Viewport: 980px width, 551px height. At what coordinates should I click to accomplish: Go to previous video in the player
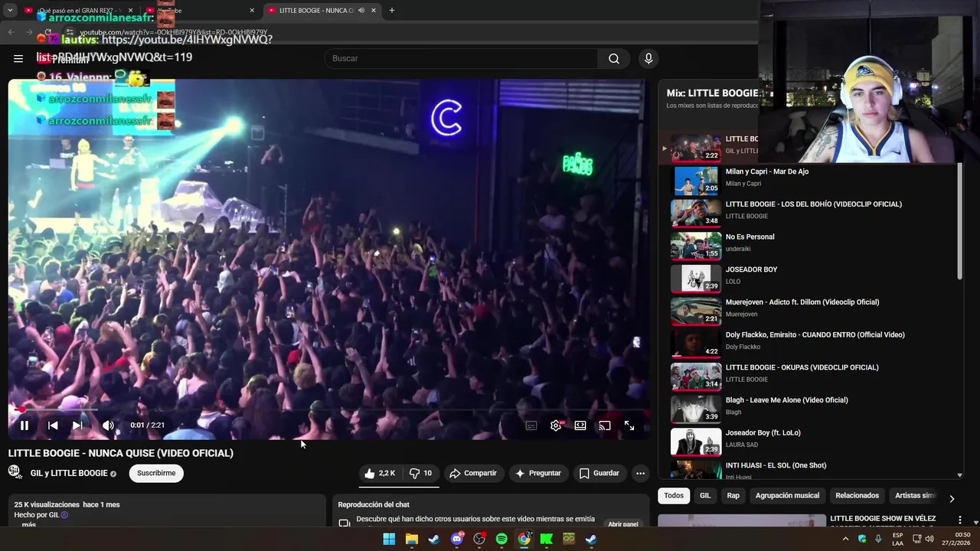click(x=53, y=425)
